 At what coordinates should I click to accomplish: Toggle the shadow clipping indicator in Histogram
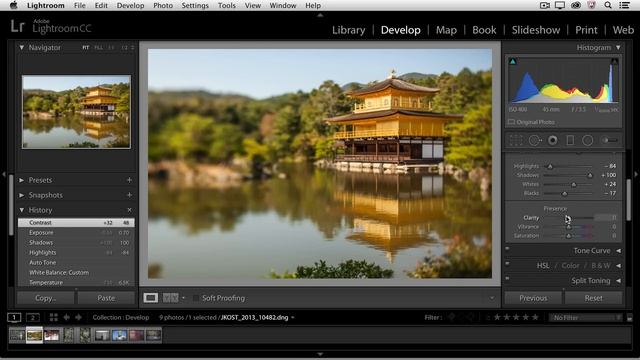point(513,61)
